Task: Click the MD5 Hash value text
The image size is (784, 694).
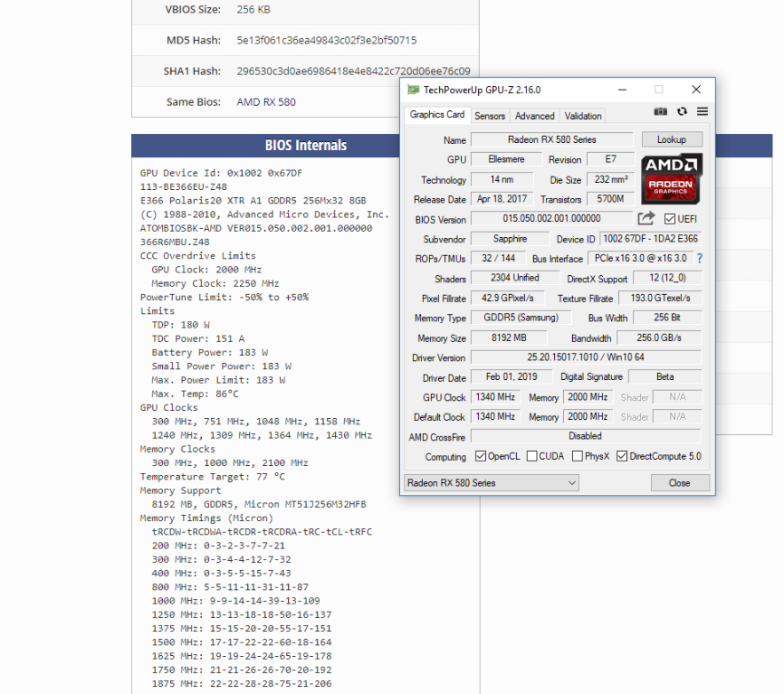Action: click(x=327, y=40)
